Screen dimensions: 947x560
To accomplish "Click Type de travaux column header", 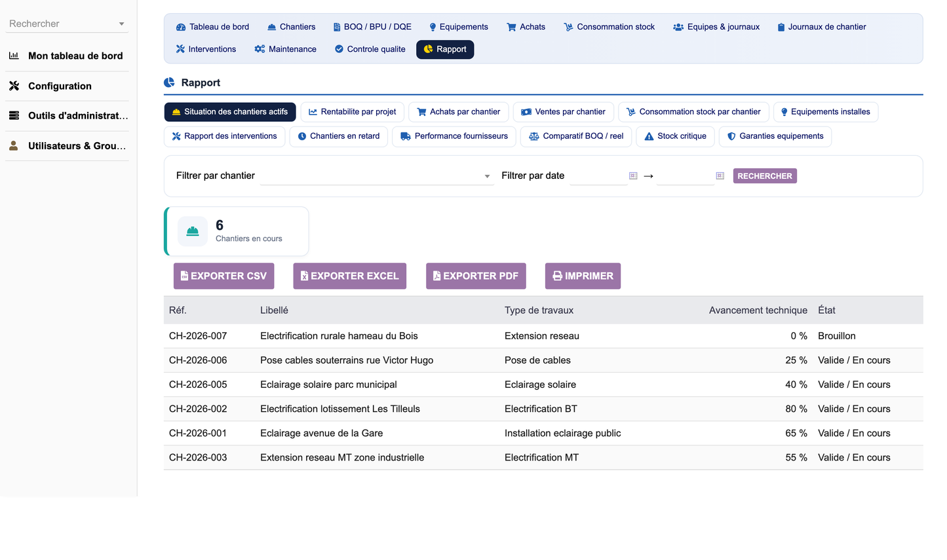I will pos(539,310).
